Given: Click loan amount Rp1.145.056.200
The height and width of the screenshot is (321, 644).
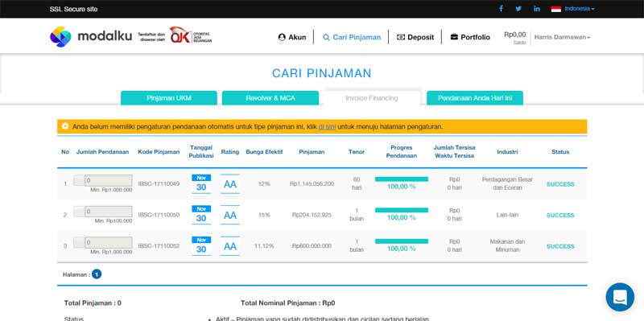Looking at the screenshot, I should tap(312, 184).
